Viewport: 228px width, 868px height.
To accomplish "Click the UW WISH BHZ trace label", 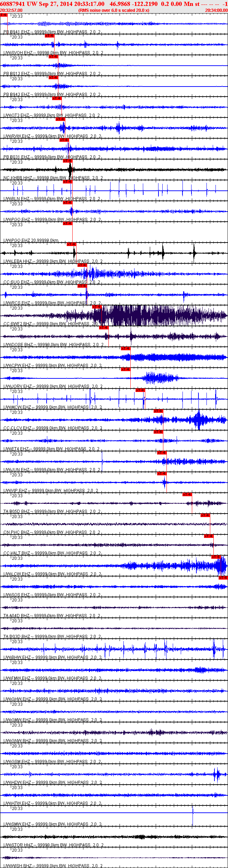I will coord(54,866).
